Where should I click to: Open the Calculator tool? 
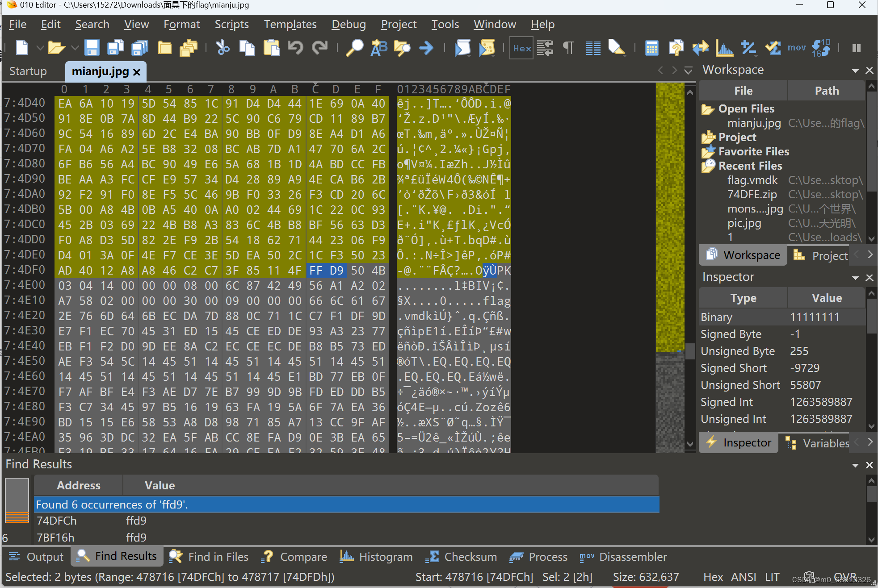(651, 48)
